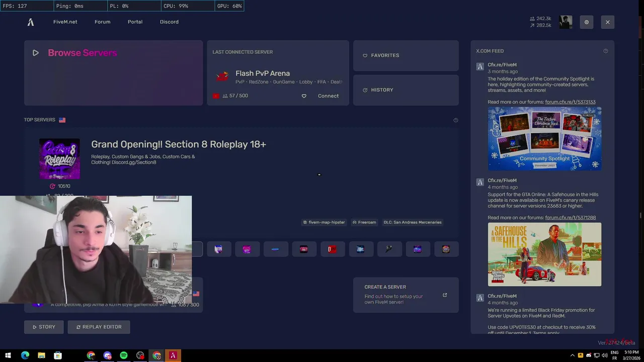
Task: Open the Portal menu item
Action: pyautogui.click(x=135, y=22)
